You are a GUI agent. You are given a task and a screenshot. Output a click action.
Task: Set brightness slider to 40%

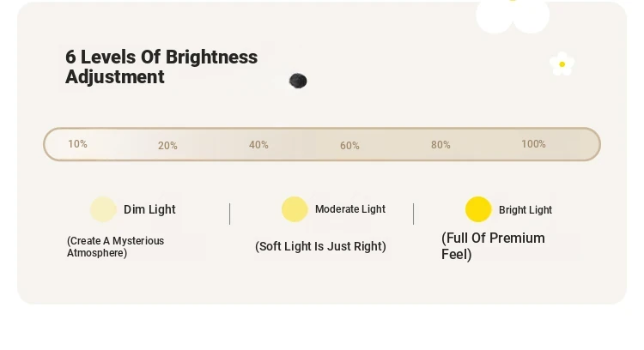[258, 145]
